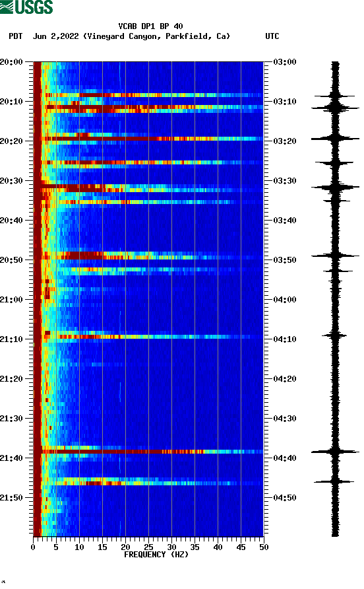Image resolution: width=364 pixels, height=589 pixels.
Task: Select the title text 'VCAB DP1 BP 40'
Action: (150, 26)
